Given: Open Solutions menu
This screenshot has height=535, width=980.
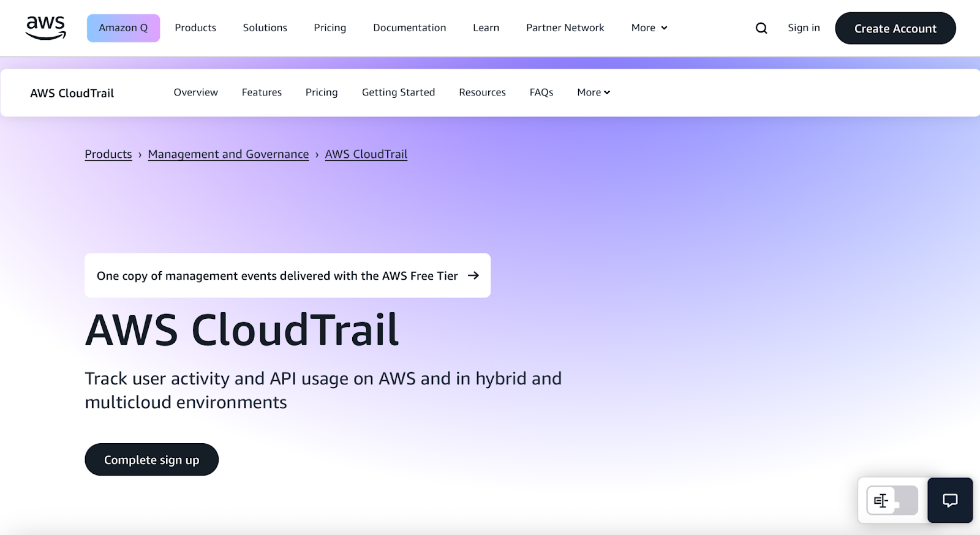Looking at the screenshot, I should coord(265,28).
